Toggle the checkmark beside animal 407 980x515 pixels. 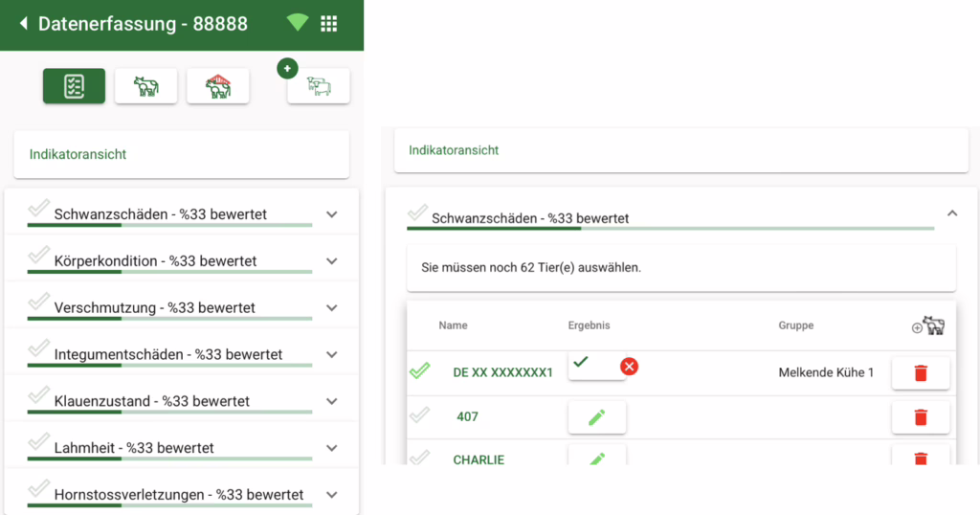[419, 415]
